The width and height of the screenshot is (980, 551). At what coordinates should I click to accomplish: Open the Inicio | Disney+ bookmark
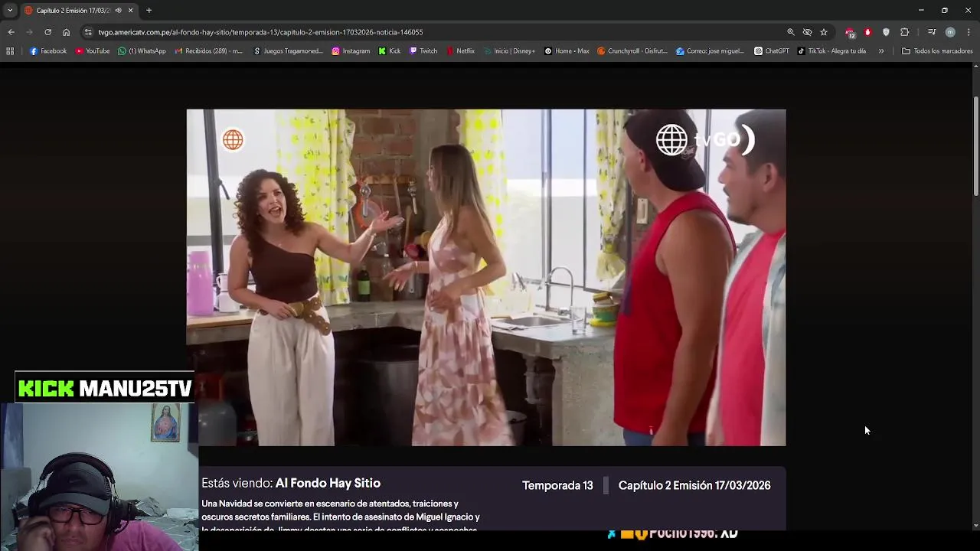tap(509, 51)
